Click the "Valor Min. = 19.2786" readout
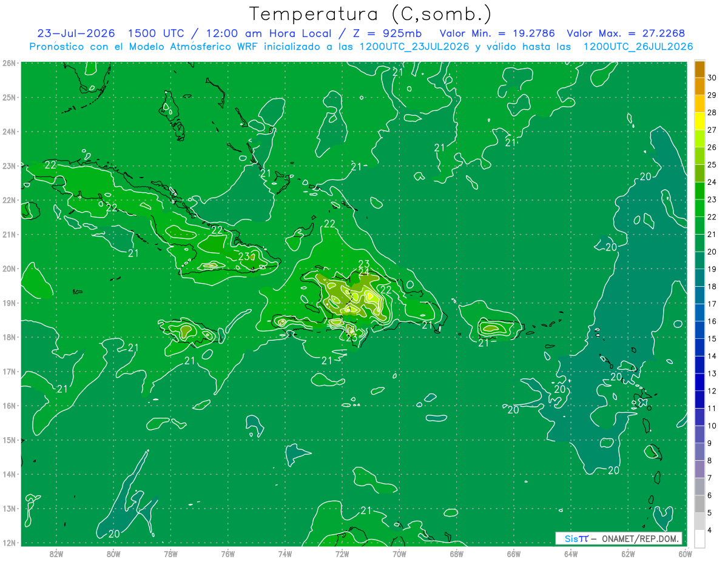The image size is (728, 562). pos(496,33)
